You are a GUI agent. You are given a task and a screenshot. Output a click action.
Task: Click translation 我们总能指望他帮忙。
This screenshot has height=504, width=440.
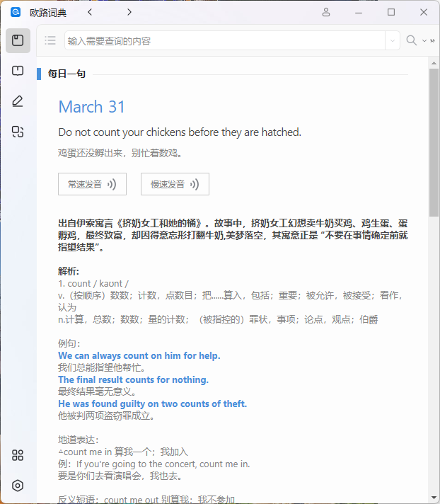[101, 367]
